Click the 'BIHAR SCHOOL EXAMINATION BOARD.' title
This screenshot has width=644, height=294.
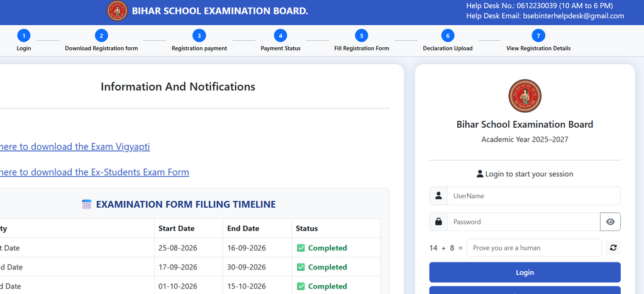click(x=219, y=11)
